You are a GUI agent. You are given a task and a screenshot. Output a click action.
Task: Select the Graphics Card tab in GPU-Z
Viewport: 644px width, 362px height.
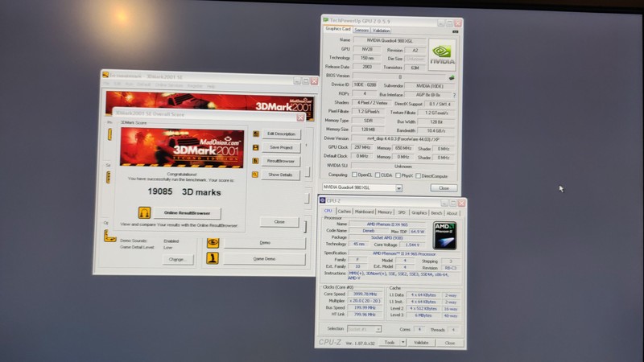pyautogui.click(x=337, y=29)
